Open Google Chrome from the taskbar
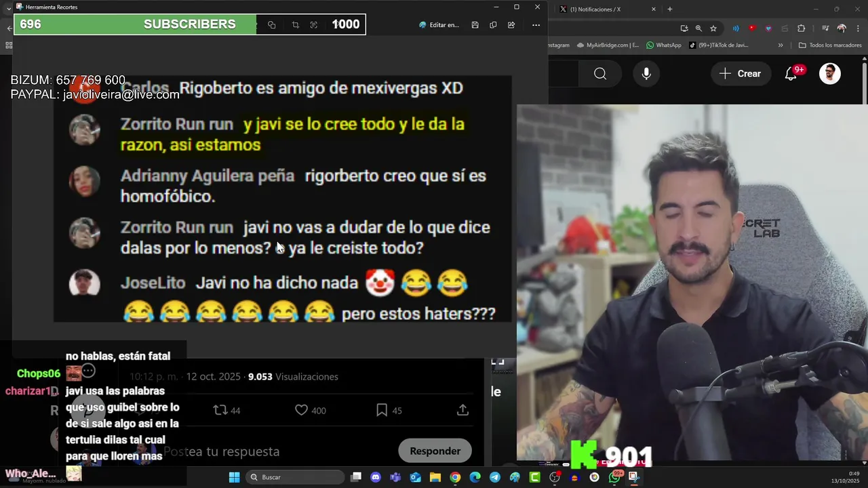The image size is (868, 488). (x=455, y=477)
